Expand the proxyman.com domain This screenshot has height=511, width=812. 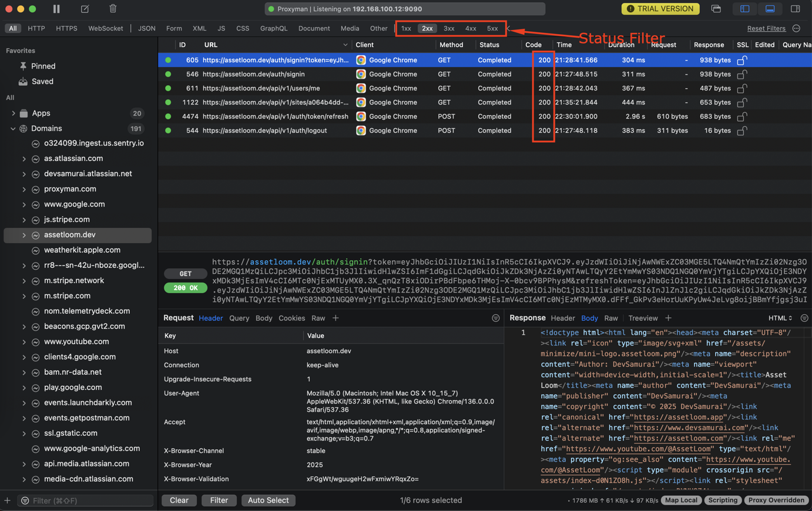click(x=24, y=190)
